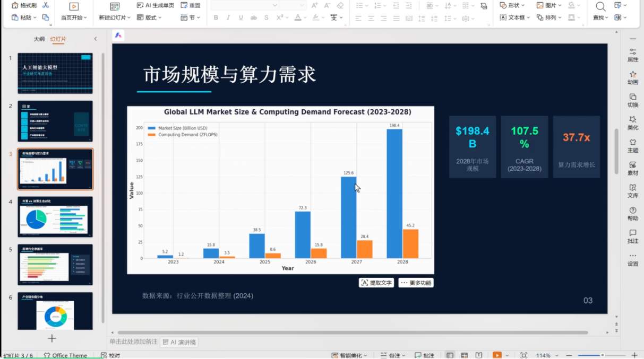Open the 节 section dropdown
This screenshot has width=644, height=359.
pyautogui.click(x=191, y=17)
